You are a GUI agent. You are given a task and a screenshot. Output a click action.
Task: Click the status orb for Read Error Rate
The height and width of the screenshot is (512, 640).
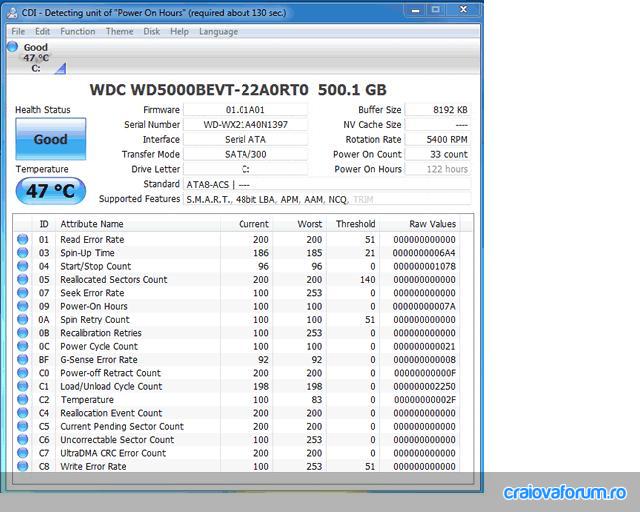click(23, 239)
